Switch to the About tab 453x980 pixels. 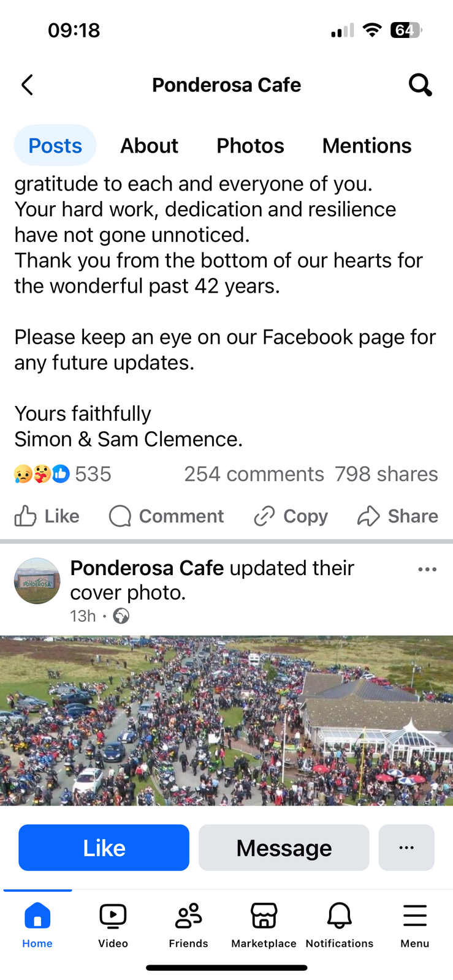coord(149,146)
